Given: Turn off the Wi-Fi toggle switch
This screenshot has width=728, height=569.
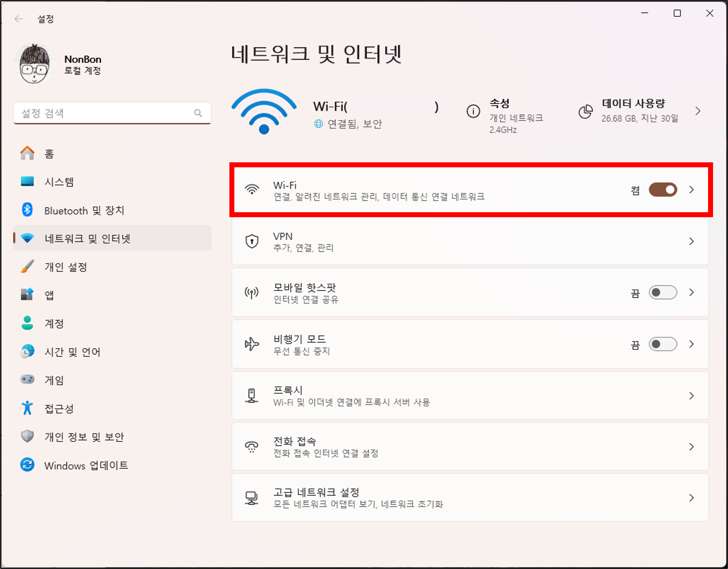Looking at the screenshot, I should click(x=663, y=190).
